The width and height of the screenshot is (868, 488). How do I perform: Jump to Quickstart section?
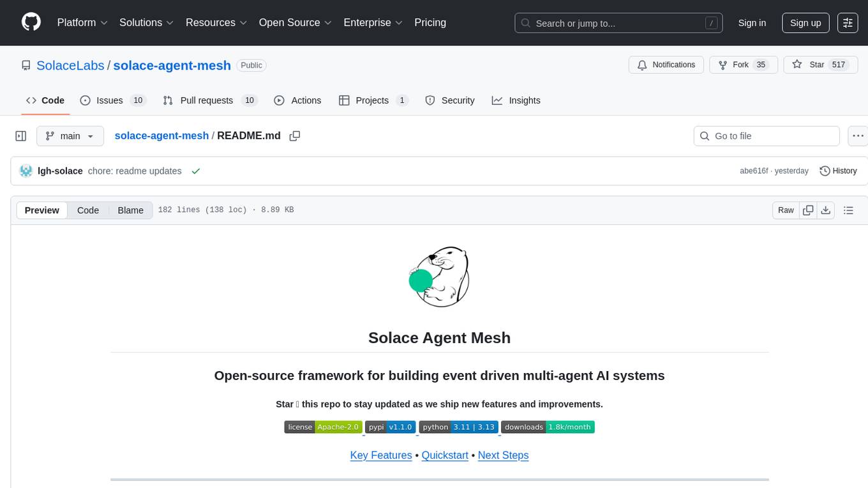click(445, 455)
